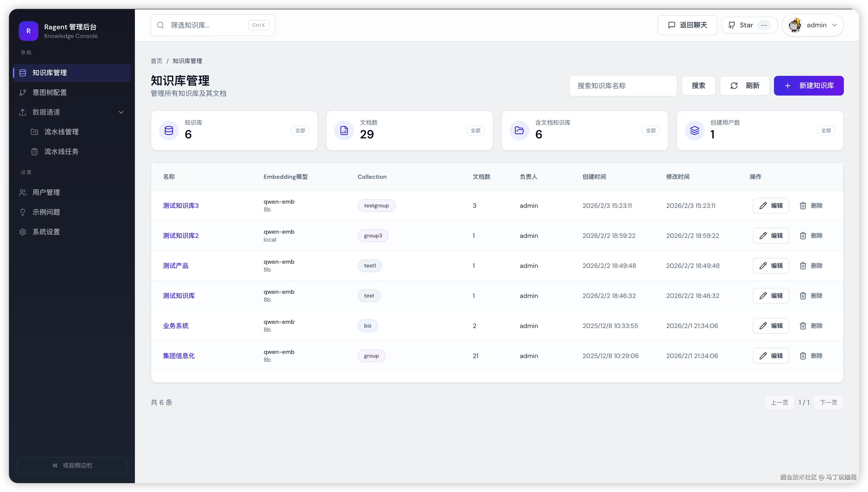Click the refresh icon labeled 刷新
The image size is (868, 492).
point(734,86)
